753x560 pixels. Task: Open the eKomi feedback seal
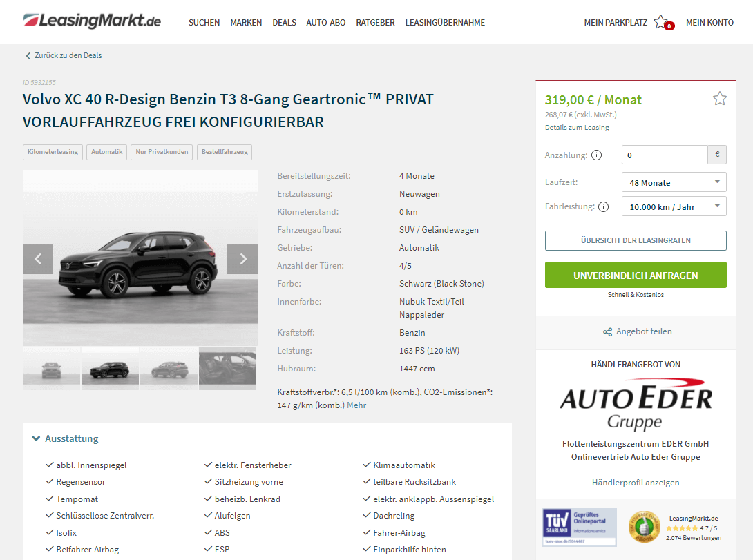644,527
